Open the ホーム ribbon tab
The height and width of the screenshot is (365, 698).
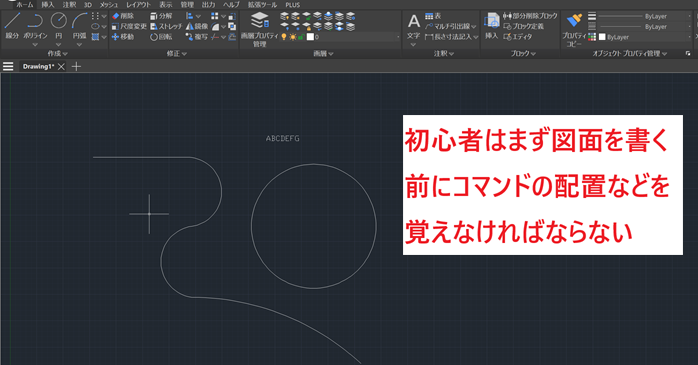point(24,4)
